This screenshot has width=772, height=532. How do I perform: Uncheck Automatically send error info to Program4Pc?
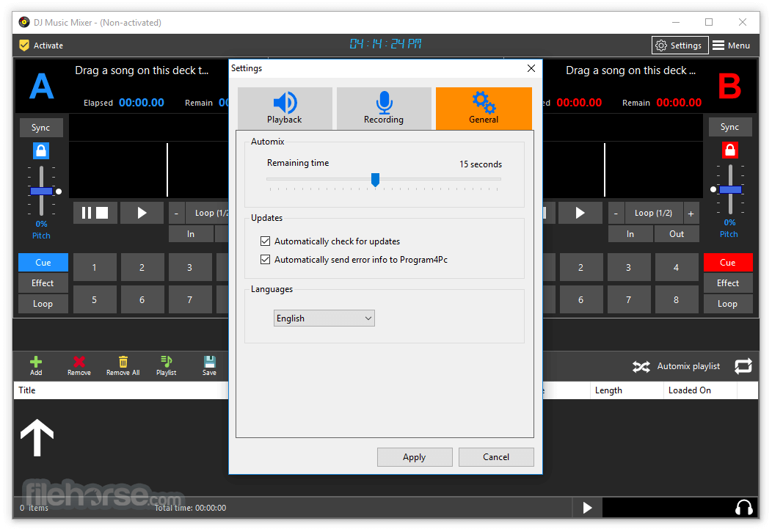[x=266, y=259]
